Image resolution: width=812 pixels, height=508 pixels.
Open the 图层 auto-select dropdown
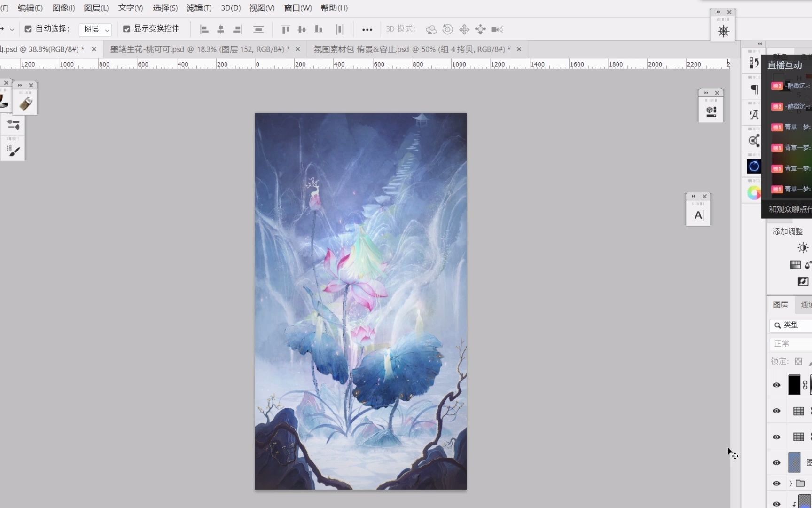click(x=95, y=30)
